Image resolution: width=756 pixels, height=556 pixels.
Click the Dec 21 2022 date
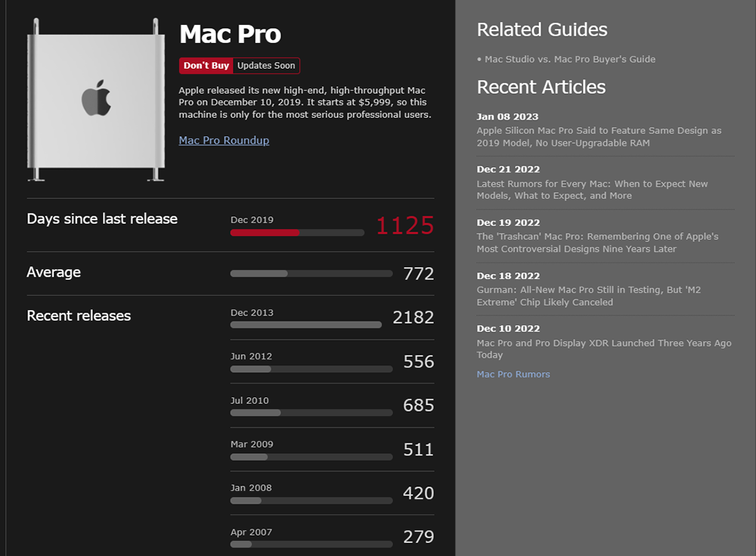pos(508,169)
